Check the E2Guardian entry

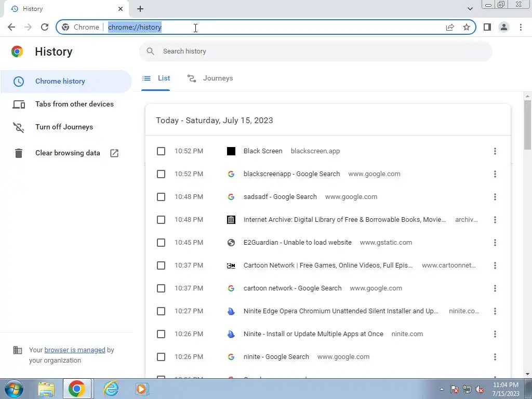point(161,243)
